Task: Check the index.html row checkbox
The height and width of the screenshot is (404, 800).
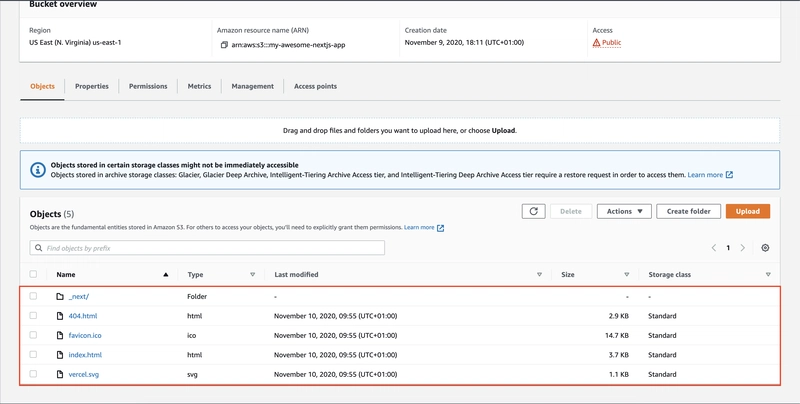Action: (33, 355)
